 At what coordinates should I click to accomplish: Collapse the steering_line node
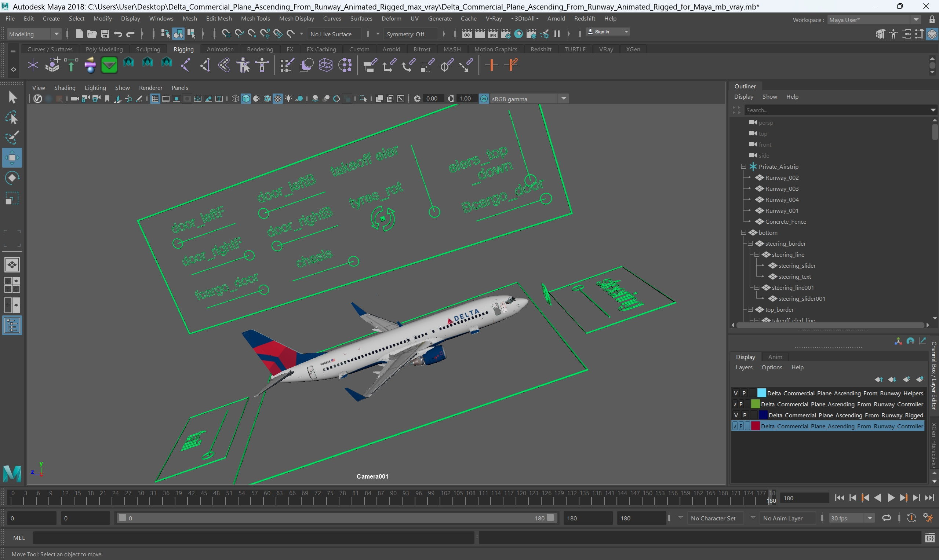click(757, 255)
